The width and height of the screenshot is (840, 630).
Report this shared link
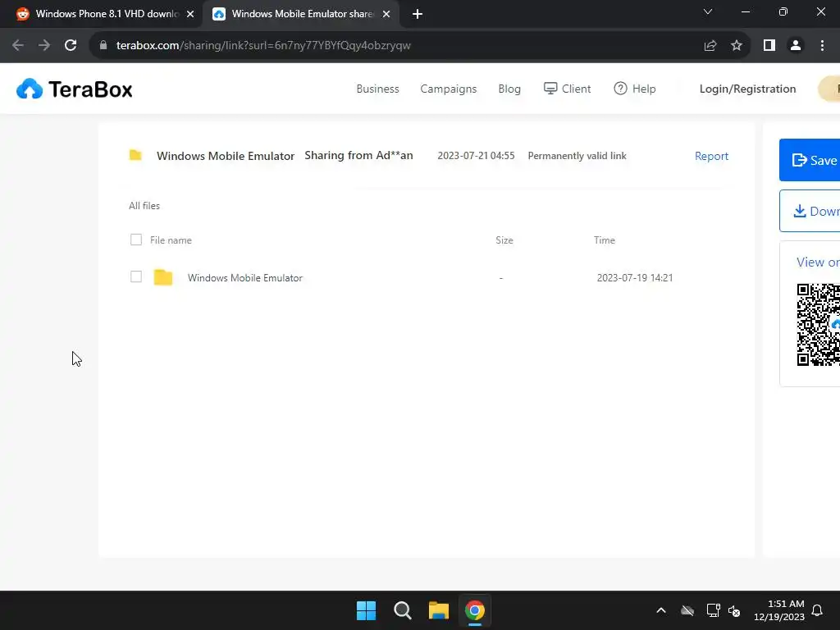pyautogui.click(x=711, y=156)
